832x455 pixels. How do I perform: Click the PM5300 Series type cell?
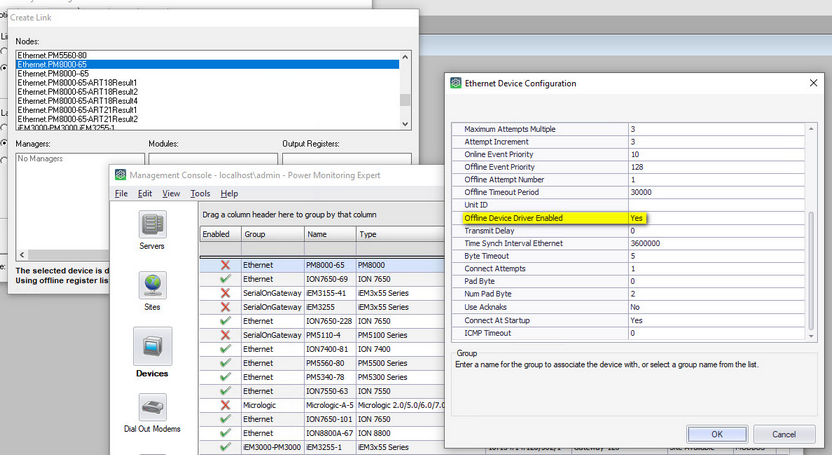click(400, 377)
